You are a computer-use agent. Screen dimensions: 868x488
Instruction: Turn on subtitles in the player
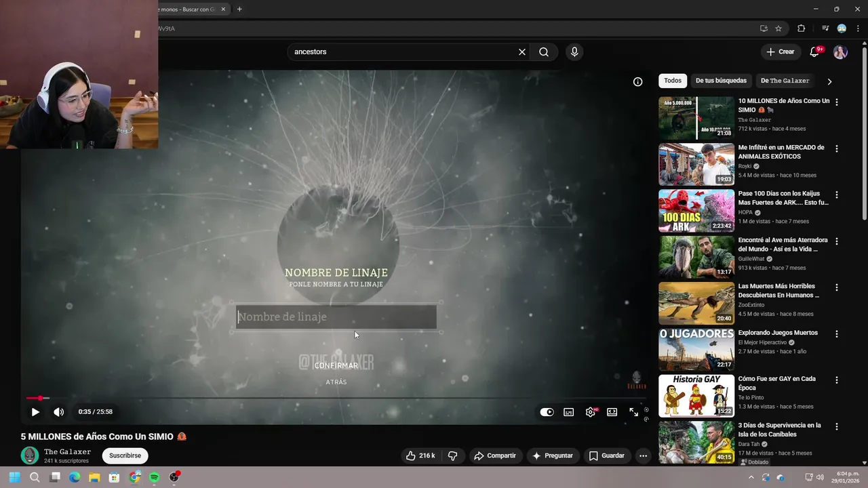(569, 412)
